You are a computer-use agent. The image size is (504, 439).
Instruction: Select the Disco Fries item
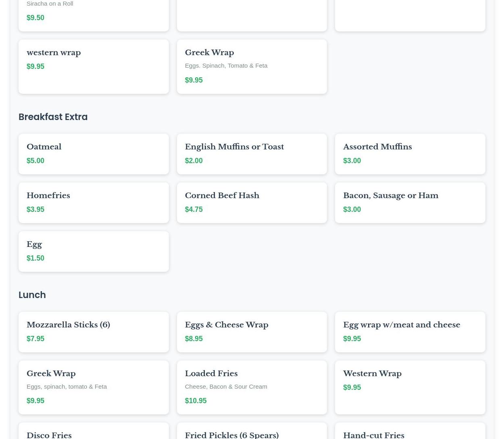tap(94, 431)
